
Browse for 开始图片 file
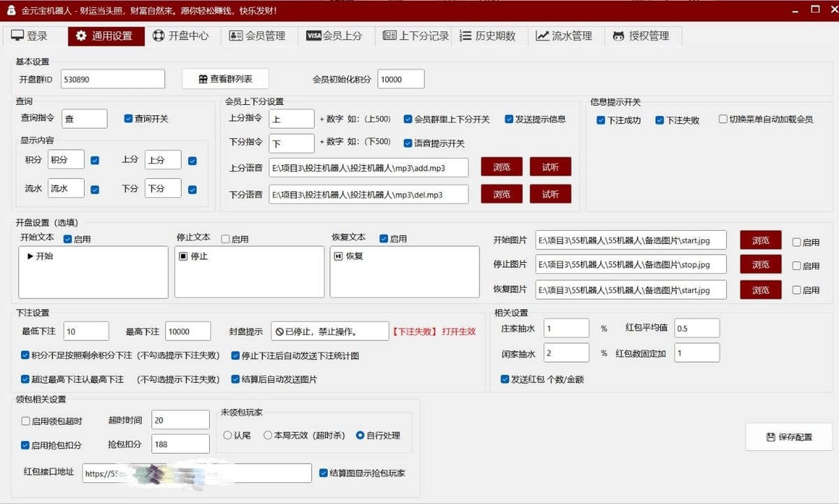(761, 240)
